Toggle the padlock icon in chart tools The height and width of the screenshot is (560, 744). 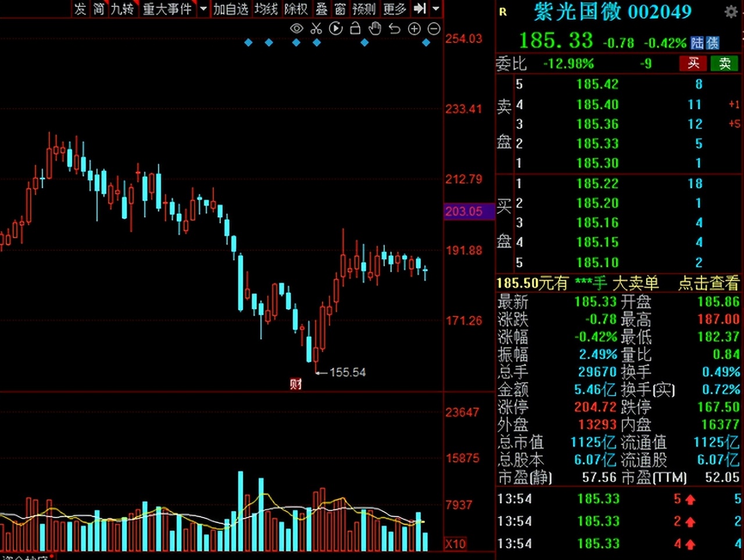coord(355,28)
